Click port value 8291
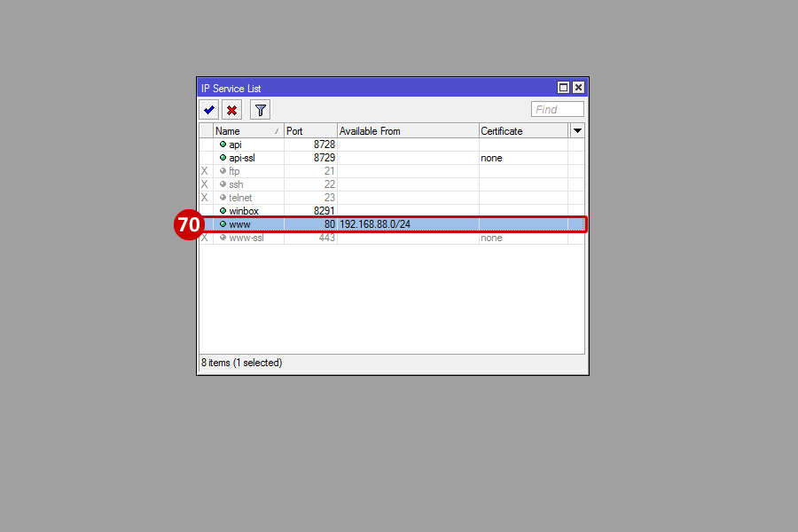Viewport: 798px width, 532px height. pyautogui.click(x=325, y=211)
